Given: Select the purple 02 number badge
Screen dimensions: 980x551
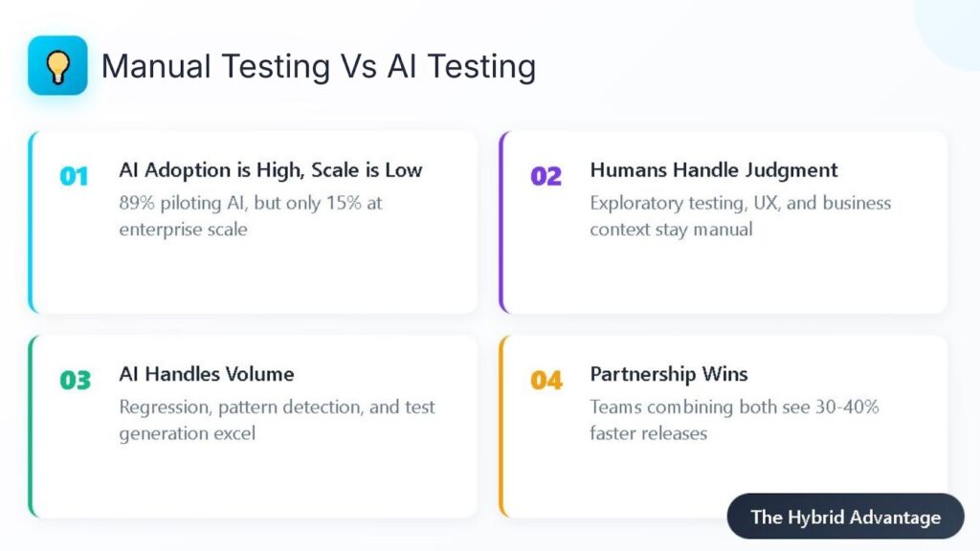Looking at the screenshot, I should (546, 176).
